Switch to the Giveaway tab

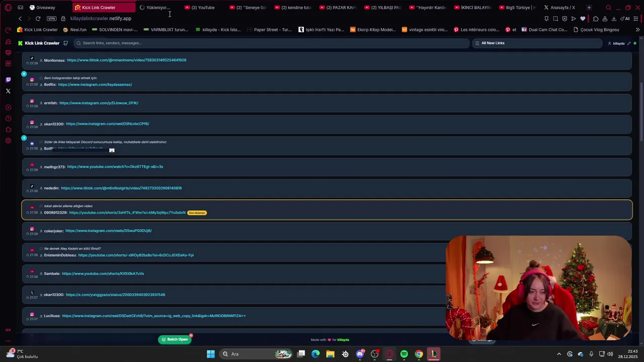click(x=45, y=8)
